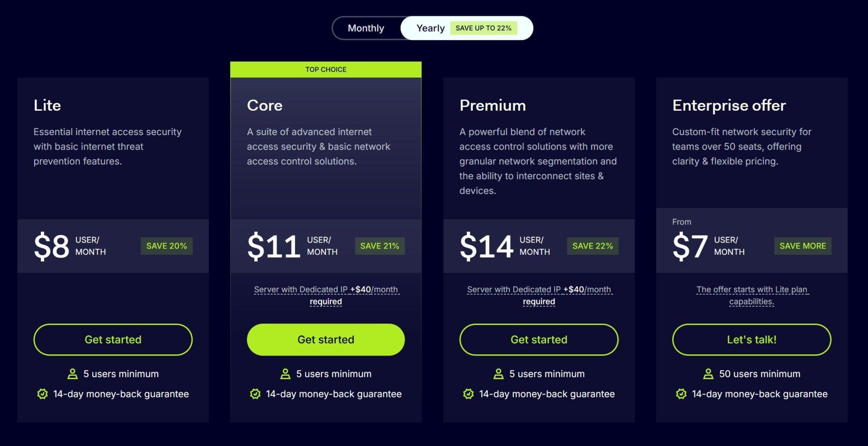The image size is (868, 446).
Task: Click the "SAVE UP TO 22%" badge
Action: [x=483, y=28]
